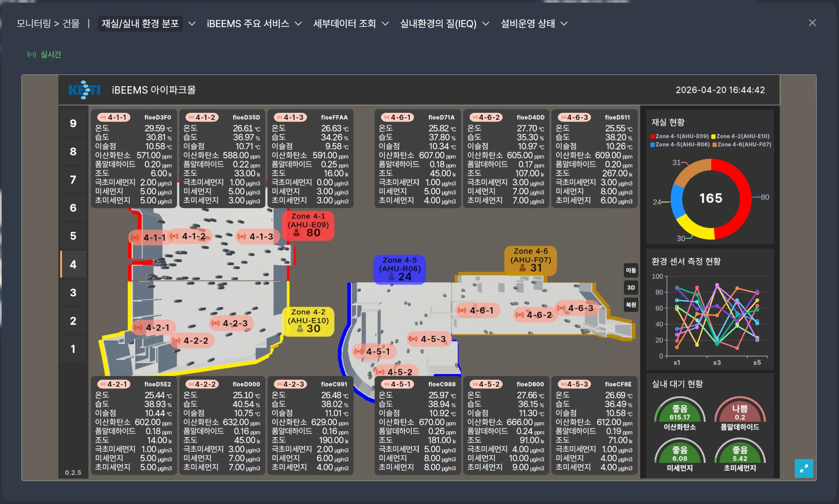Switch to floor 8
The height and width of the screenshot is (504, 839).
73,152
